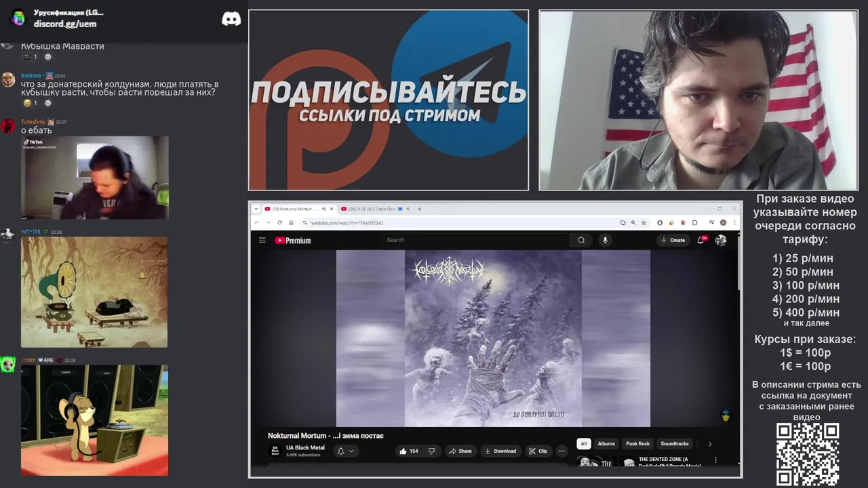Open the browser extensions puzzle icon
The height and width of the screenshot is (488, 868).
click(694, 222)
